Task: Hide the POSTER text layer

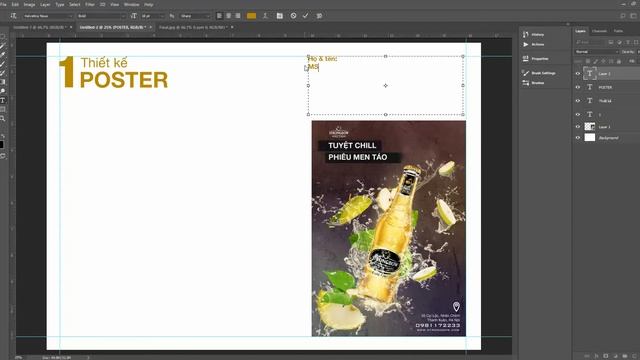Action: [x=578, y=87]
